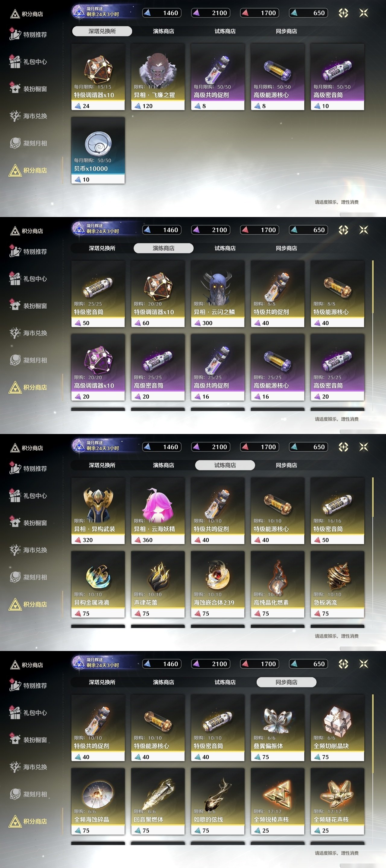Select the pink 异相·云海妖精 fairy item
The height and width of the screenshot is (868, 386).
(158, 511)
